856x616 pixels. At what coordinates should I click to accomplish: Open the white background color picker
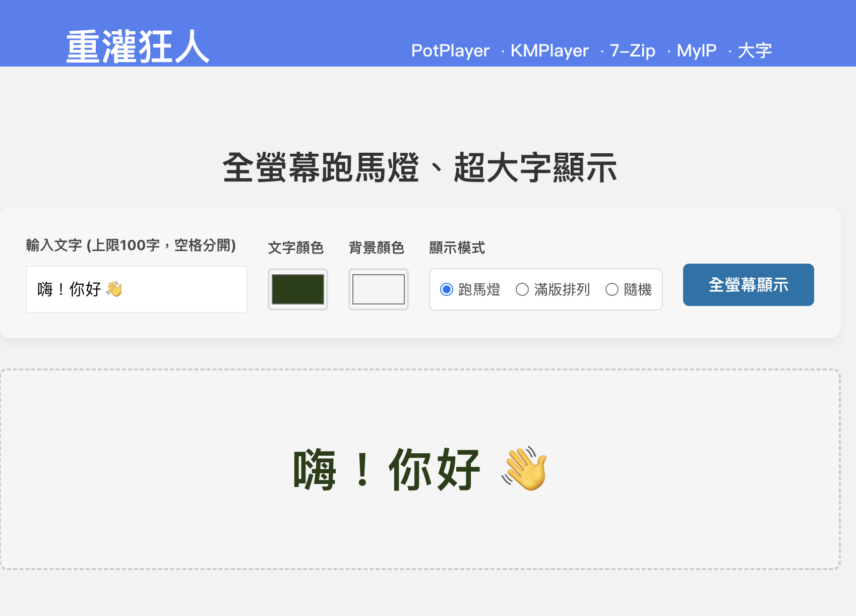click(379, 289)
